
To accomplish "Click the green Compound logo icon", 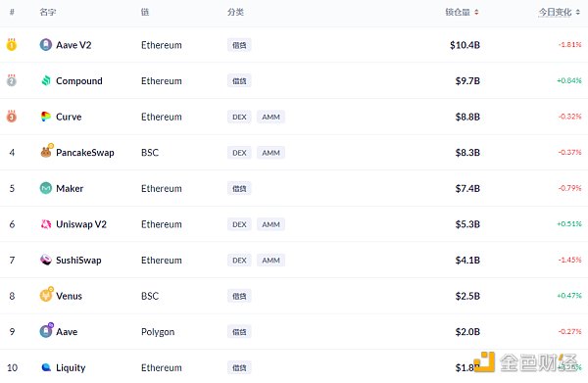I will tap(46, 80).
